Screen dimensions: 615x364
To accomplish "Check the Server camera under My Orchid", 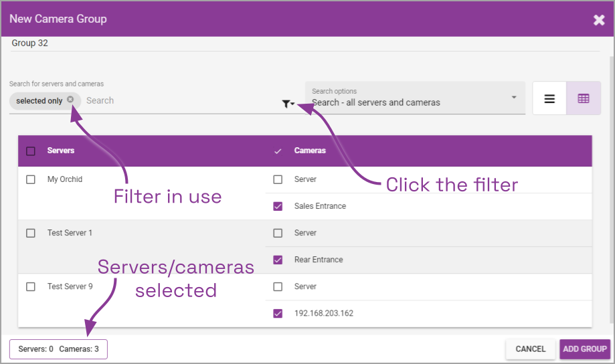I will coord(278,180).
